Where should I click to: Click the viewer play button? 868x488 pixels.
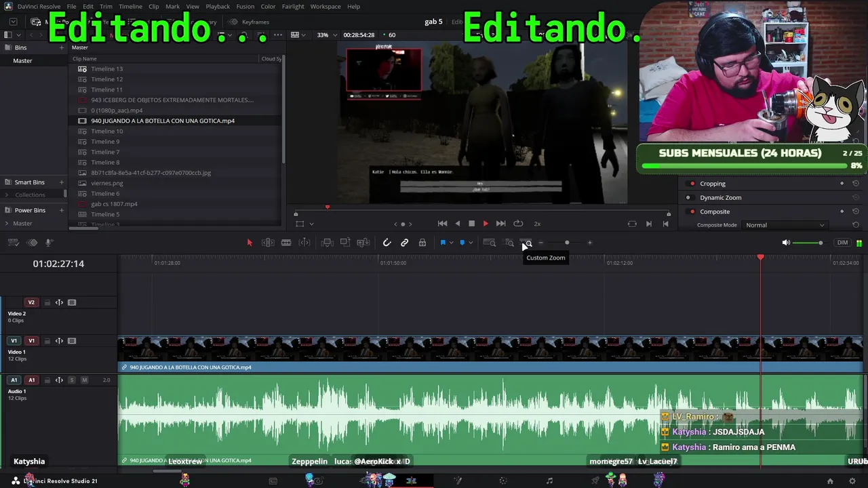[486, 224]
